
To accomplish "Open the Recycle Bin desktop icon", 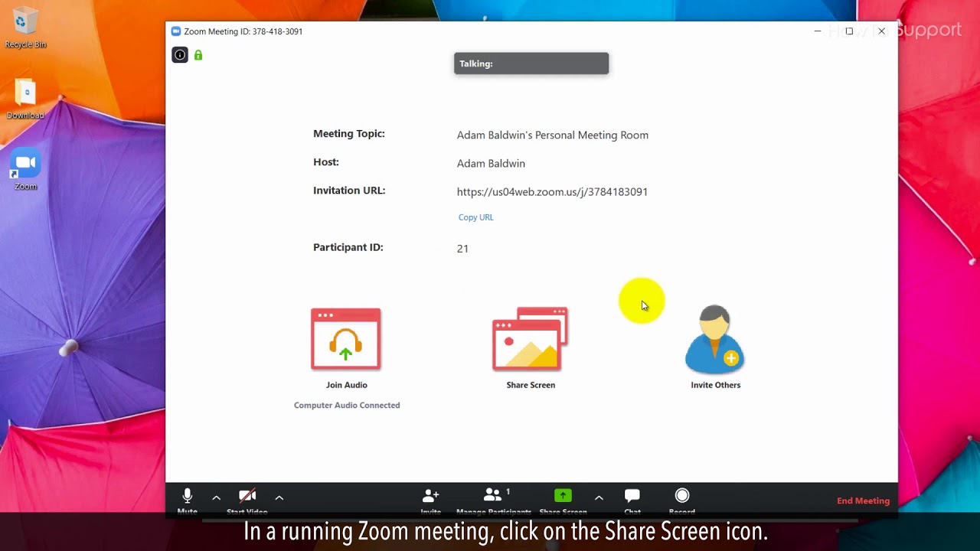I will point(25,28).
